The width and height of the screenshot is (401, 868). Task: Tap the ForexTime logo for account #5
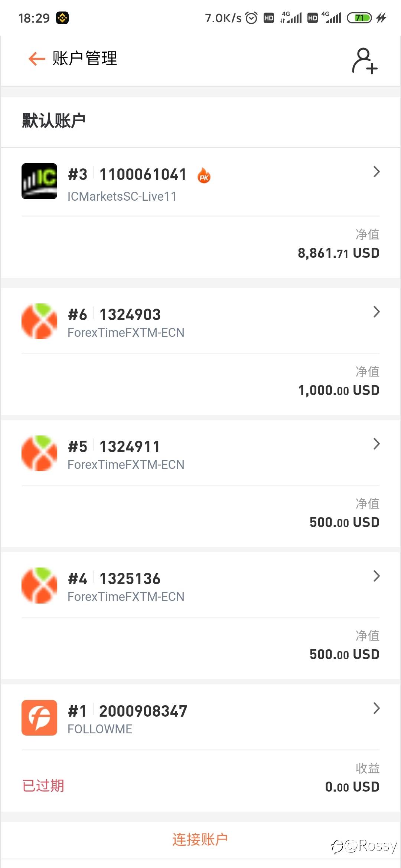pos(39,453)
